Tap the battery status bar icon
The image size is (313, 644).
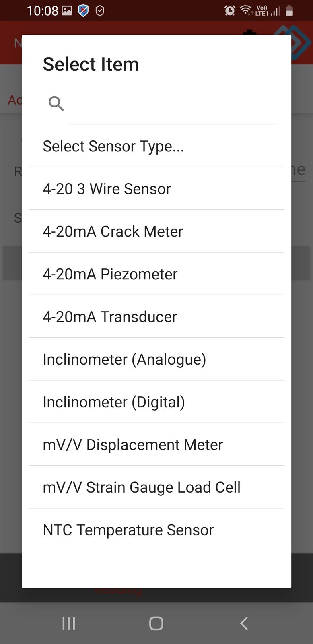(289, 11)
